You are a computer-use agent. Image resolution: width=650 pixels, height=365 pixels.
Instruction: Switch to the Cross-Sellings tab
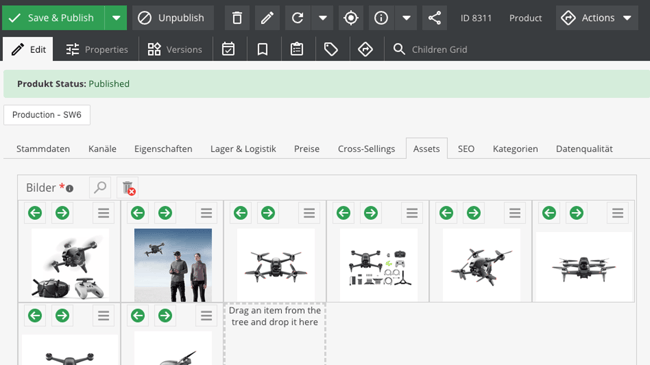[366, 149]
